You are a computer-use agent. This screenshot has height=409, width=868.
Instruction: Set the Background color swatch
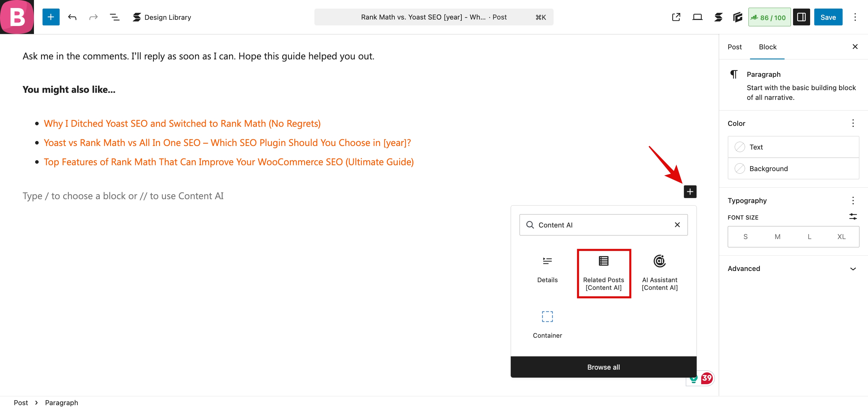(769, 168)
